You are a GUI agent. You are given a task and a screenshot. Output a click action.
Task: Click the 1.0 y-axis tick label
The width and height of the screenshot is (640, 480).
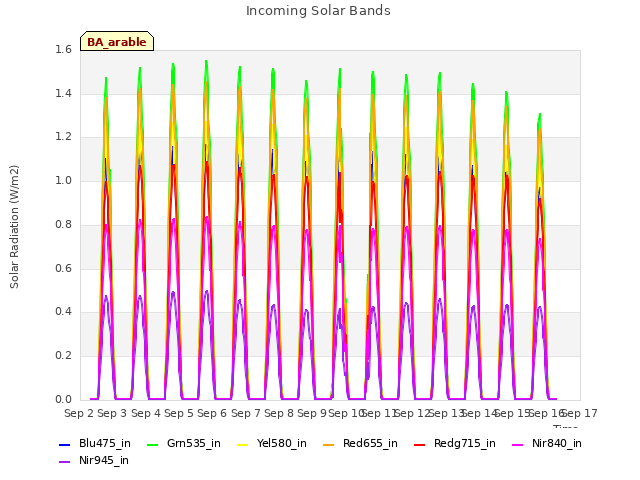tap(63, 180)
